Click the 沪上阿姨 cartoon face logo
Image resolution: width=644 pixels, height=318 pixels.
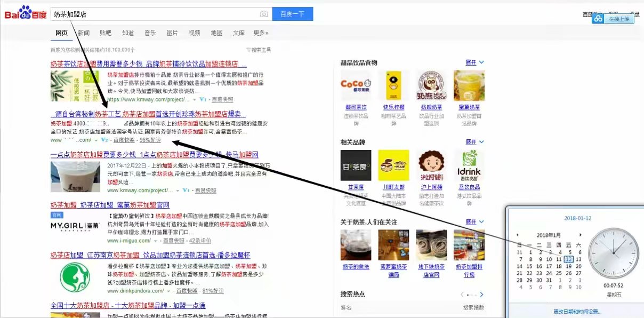(x=431, y=165)
